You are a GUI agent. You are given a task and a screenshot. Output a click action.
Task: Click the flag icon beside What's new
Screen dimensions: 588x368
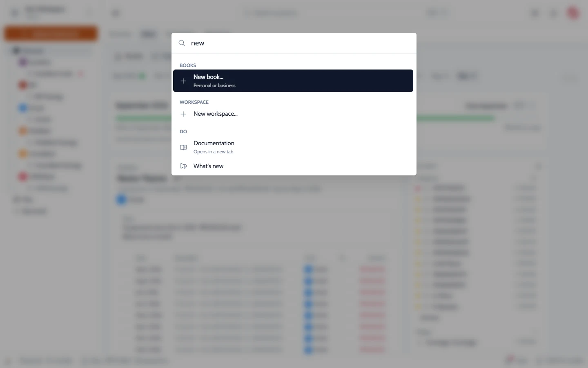[183, 166]
